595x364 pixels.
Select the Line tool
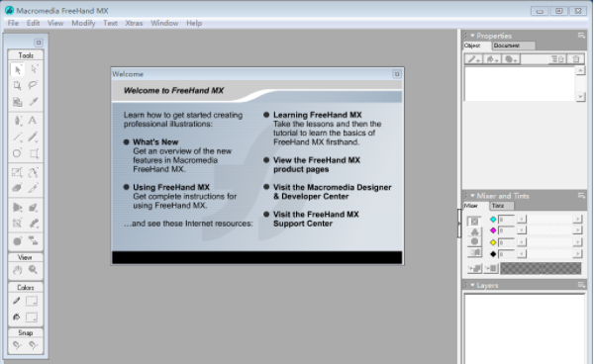tap(17, 136)
